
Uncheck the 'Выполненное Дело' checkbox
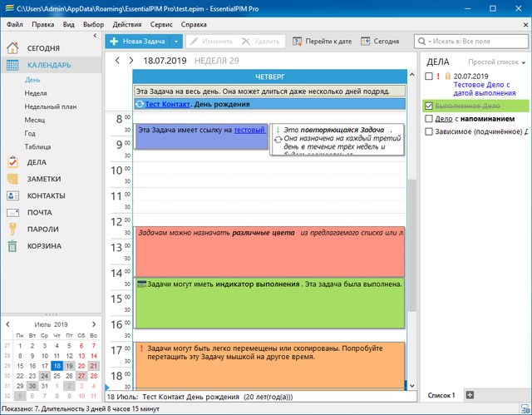pyautogui.click(x=428, y=106)
